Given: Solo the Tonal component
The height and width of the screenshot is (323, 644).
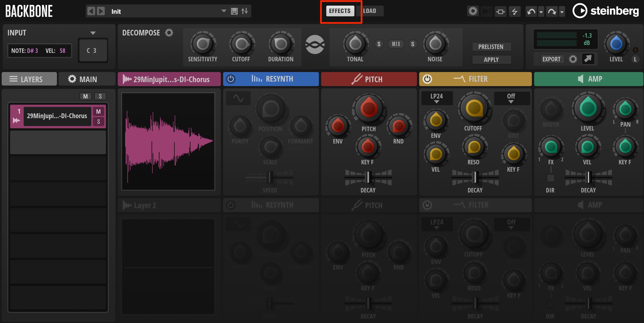Looking at the screenshot, I should [379, 44].
